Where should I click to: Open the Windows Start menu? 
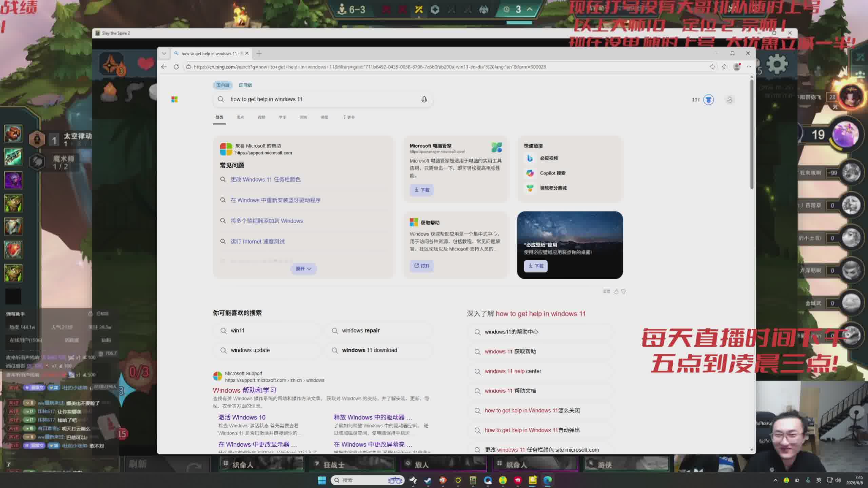pos(322,480)
